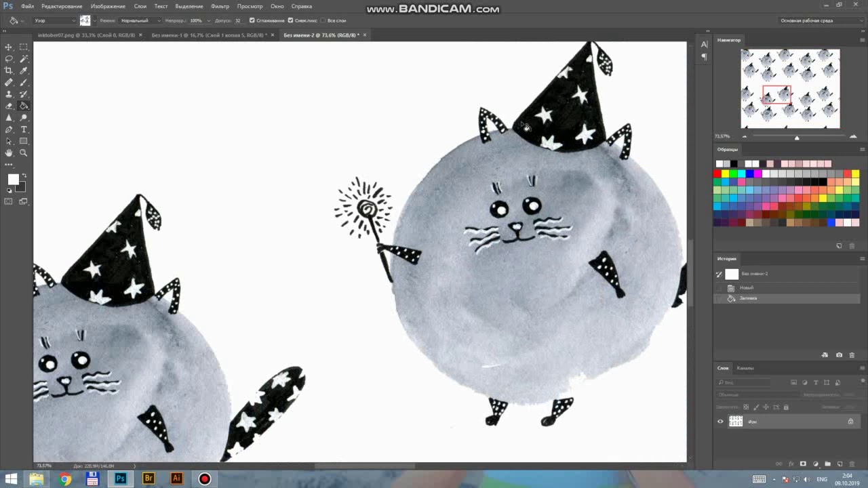Viewport: 868px width, 488px height.
Task: Toggle the Сглаживание anti-alias checkbox
Action: 252,20
